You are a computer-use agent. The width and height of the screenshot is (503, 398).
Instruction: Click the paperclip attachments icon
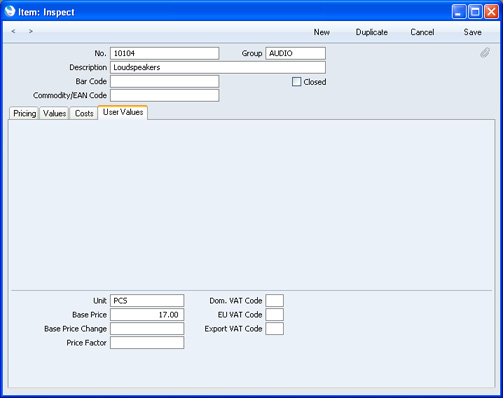(485, 53)
